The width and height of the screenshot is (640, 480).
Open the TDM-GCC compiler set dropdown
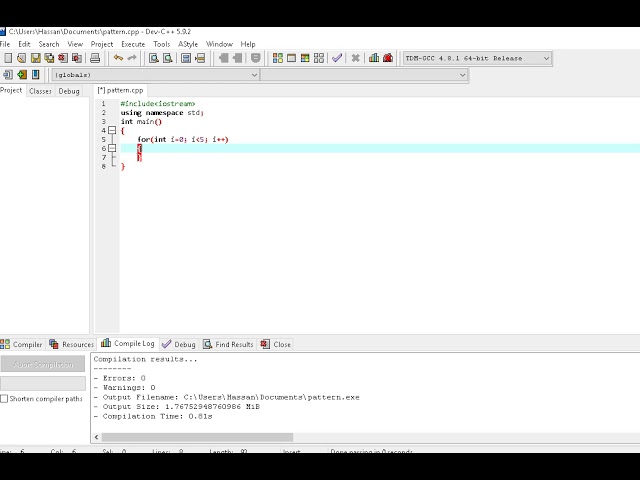click(x=477, y=58)
